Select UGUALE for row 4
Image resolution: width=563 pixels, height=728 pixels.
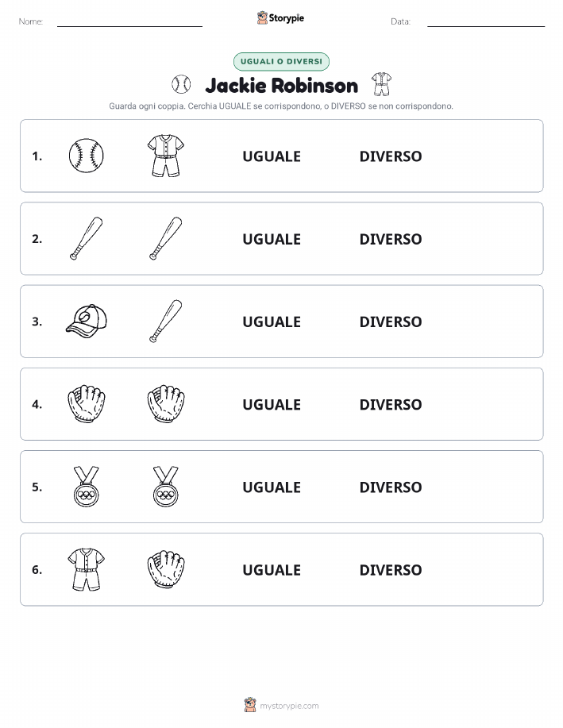[272, 404]
